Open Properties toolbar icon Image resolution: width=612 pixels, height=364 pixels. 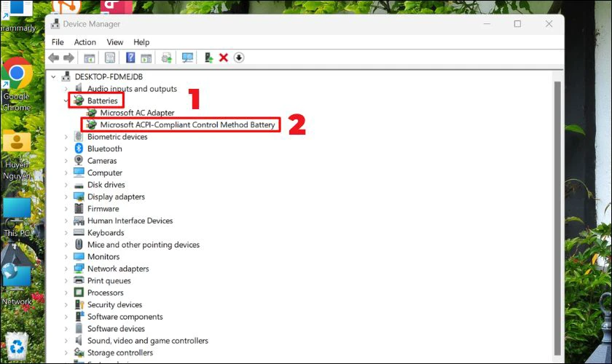(x=110, y=58)
